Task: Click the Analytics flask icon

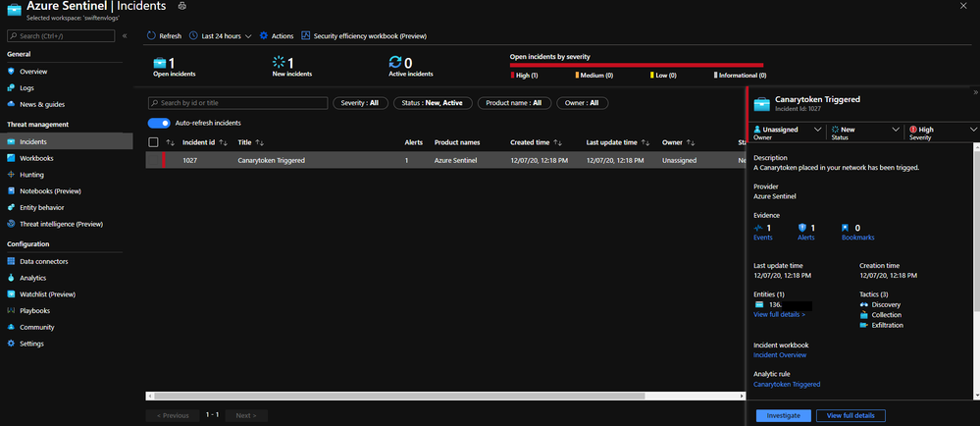Action: click(x=11, y=278)
